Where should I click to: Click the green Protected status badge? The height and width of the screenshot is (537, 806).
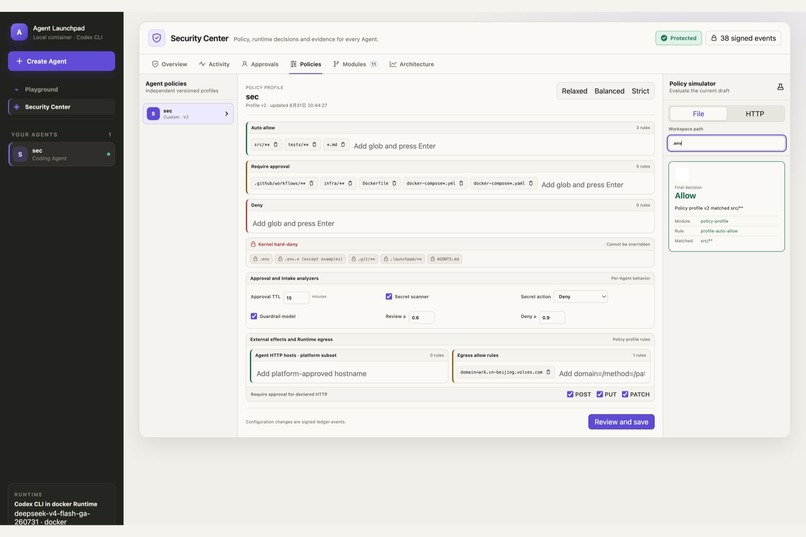(679, 38)
